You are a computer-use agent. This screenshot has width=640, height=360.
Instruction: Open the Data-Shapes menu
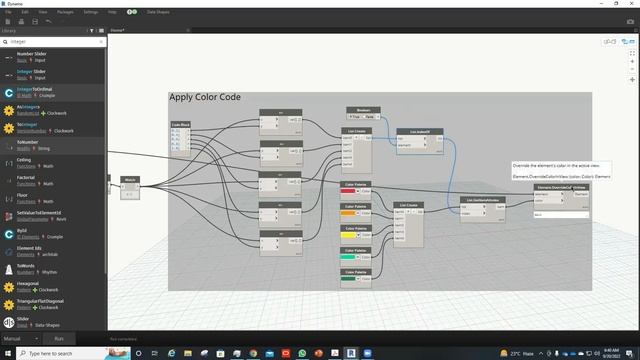coord(158,12)
